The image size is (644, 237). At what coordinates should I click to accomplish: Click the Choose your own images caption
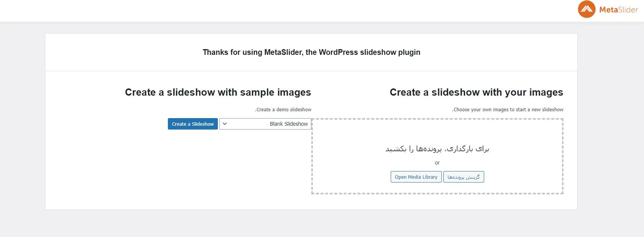pyautogui.click(x=507, y=109)
